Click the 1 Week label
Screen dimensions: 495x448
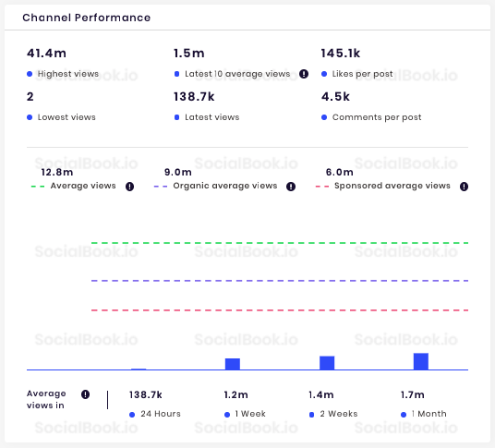tap(250, 414)
